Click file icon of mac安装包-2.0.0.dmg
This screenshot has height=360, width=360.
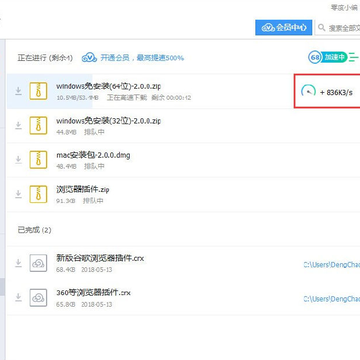[38, 160]
